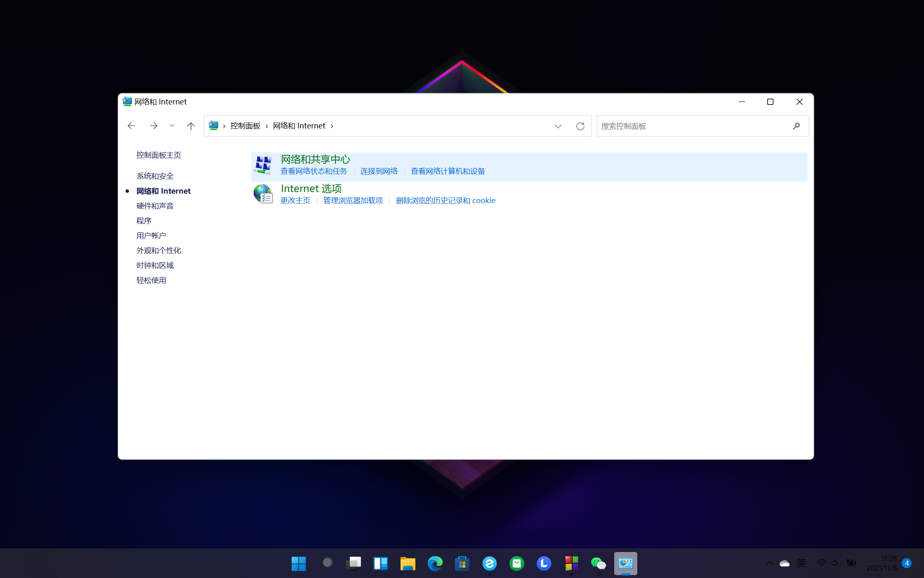The image size is (924, 578).
Task: Show hidden system tray icons
Action: pos(769,563)
